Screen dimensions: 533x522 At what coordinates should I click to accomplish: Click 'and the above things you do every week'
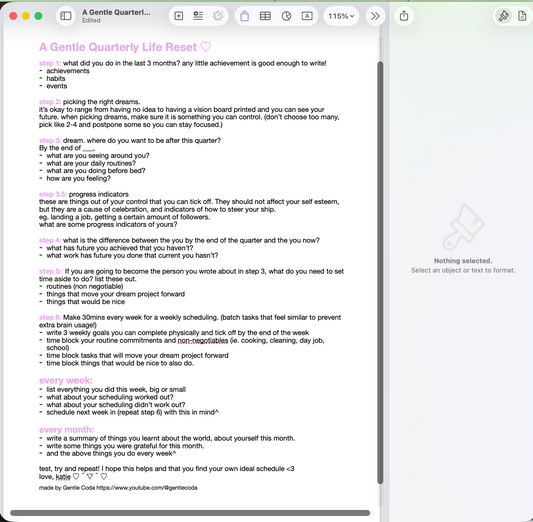click(x=111, y=454)
